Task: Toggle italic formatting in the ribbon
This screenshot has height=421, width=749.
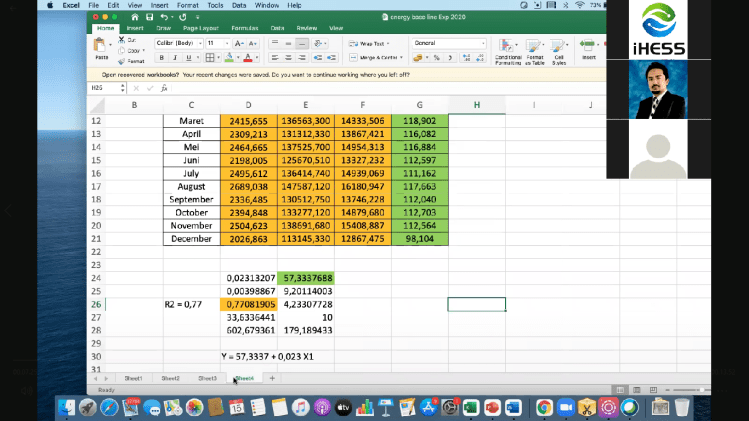Action: click(174, 58)
